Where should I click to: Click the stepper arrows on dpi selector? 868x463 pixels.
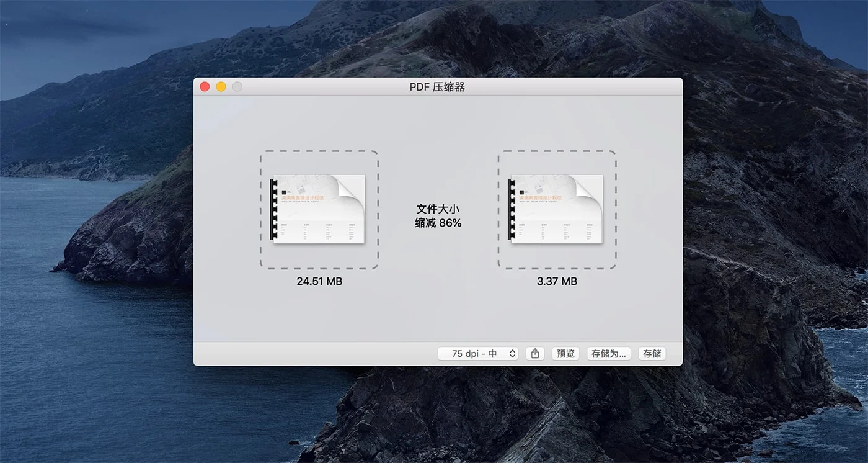point(513,353)
